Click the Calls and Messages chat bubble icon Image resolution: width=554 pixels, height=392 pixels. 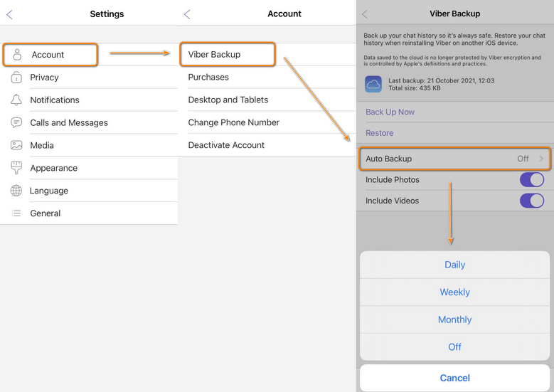[x=16, y=122]
